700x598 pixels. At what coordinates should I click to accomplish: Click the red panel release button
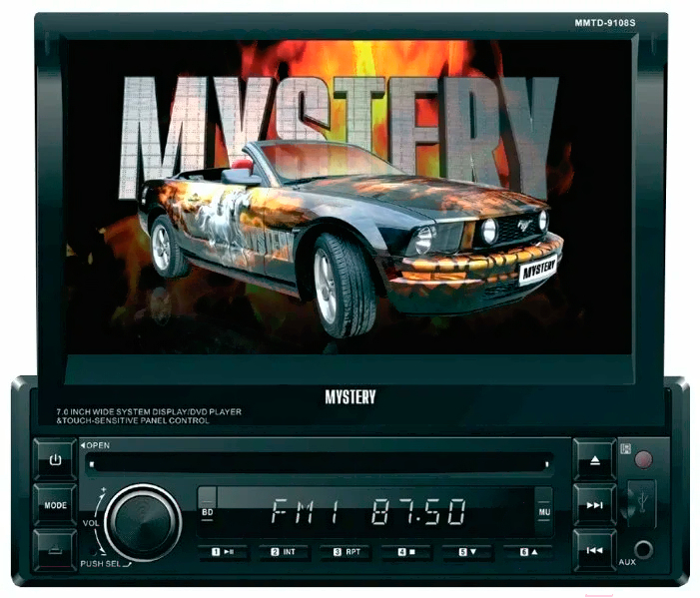click(643, 459)
